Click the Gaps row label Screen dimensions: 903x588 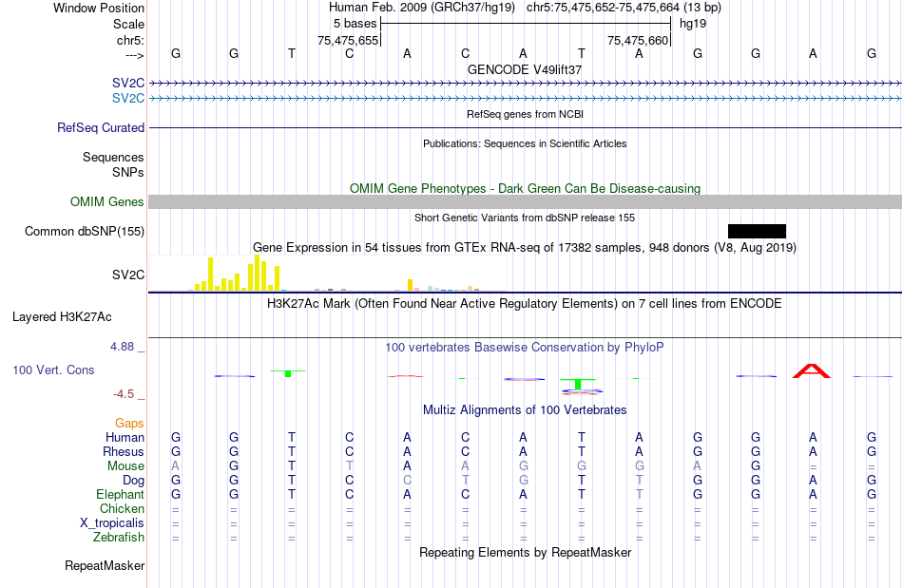129,424
